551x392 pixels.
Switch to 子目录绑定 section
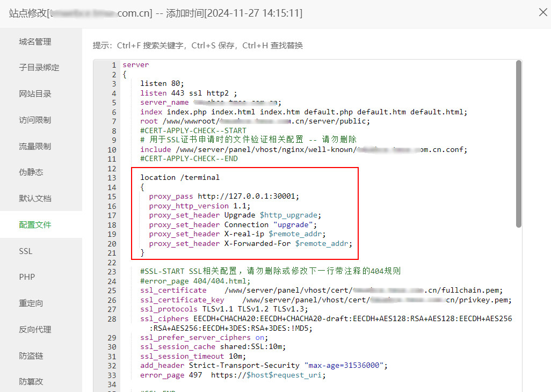coord(39,68)
